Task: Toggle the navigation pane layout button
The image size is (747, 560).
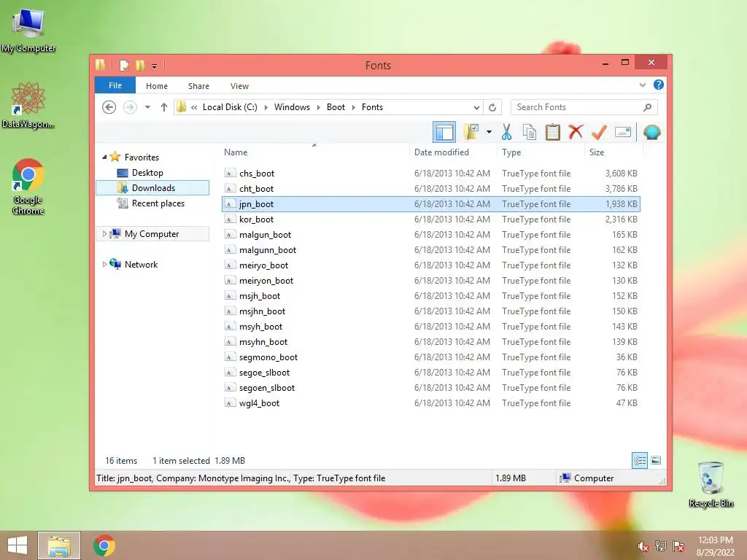Action: [x=444, y=132]
